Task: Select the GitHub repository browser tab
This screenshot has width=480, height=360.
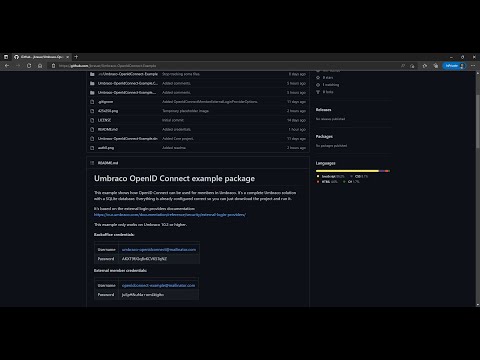Action: (41, 57)
